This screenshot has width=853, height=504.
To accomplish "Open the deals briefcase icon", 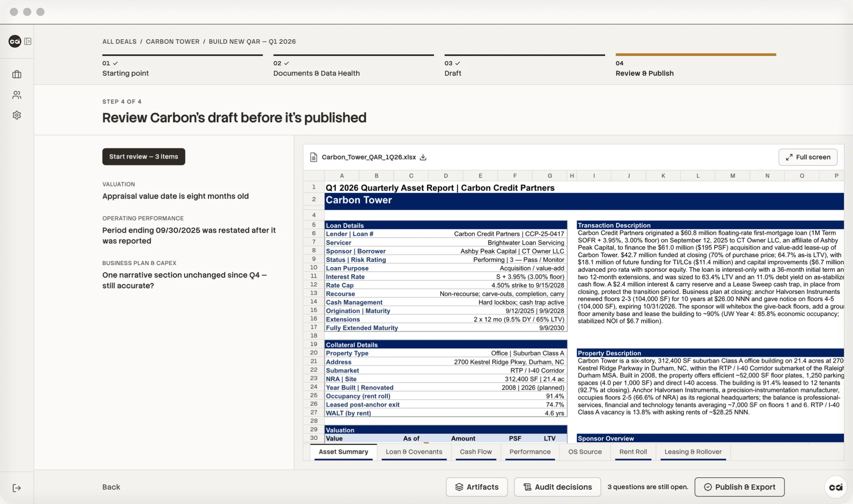I will coord(17,75).
